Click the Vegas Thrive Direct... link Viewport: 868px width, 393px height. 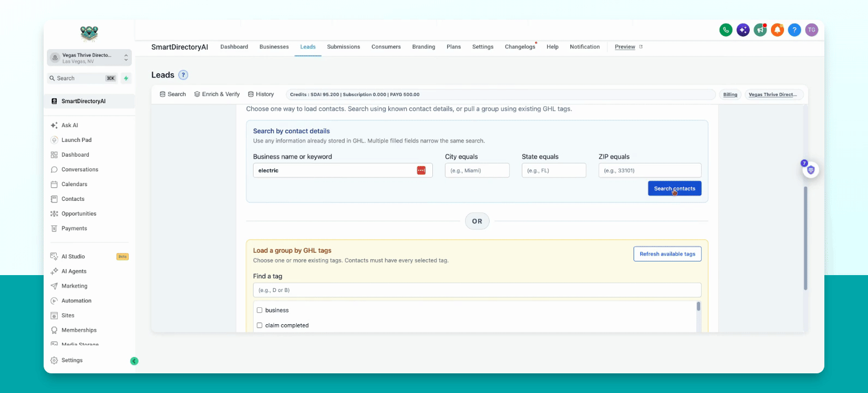[773, 94]
